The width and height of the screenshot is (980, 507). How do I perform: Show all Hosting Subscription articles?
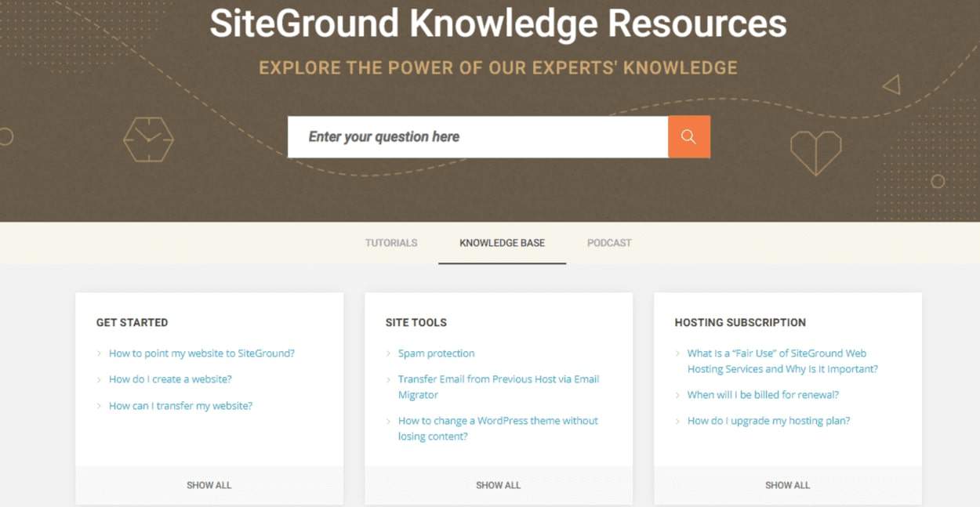pos(787,485)
